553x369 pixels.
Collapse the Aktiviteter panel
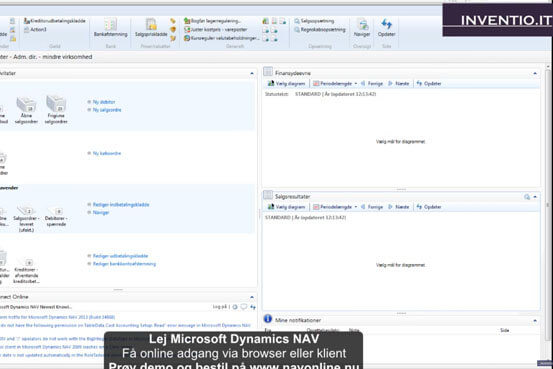coord(252,73)
